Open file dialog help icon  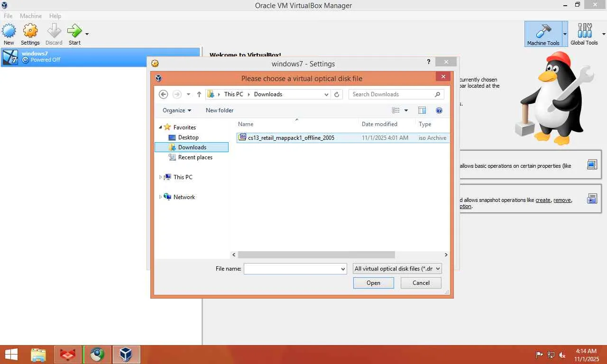pyautogui.click(x=439, y=110)
